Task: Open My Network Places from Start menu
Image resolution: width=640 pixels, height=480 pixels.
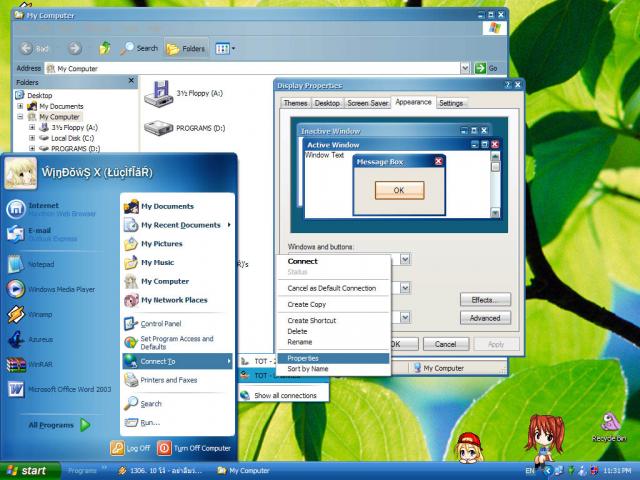Action: coord(177,300)
